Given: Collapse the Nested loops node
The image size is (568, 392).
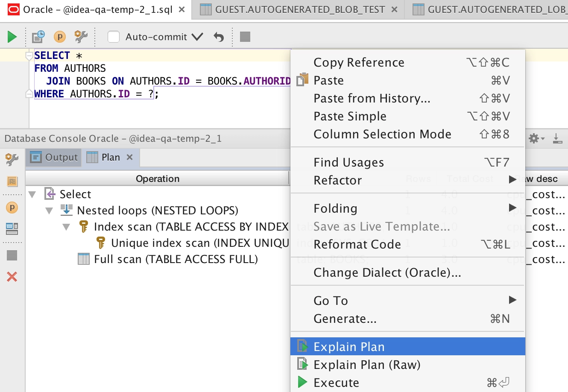Looking at the screenshot, I should [49, 211].
